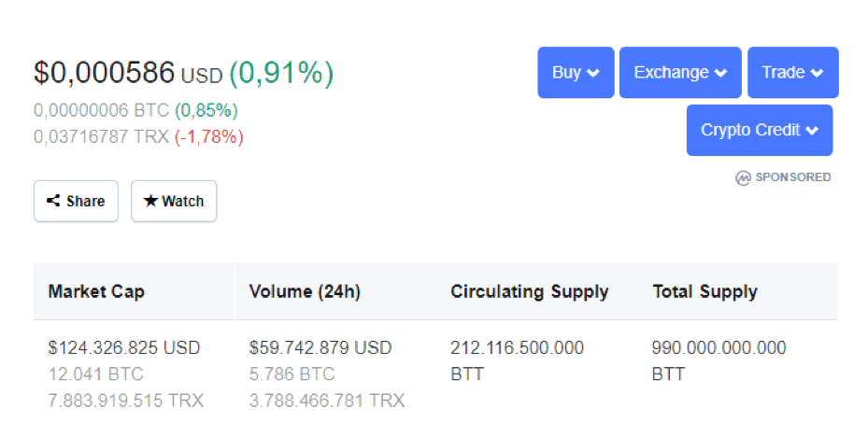Click the $0,000586 USD price
The width and height of the screenshot is (868, 437).
(x=128, y=73)
